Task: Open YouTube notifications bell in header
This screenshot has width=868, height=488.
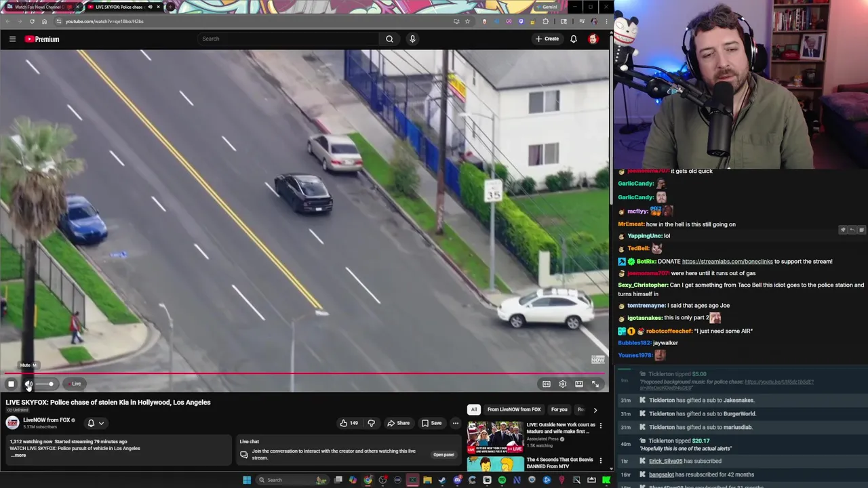Action: (x=574, y=39)
